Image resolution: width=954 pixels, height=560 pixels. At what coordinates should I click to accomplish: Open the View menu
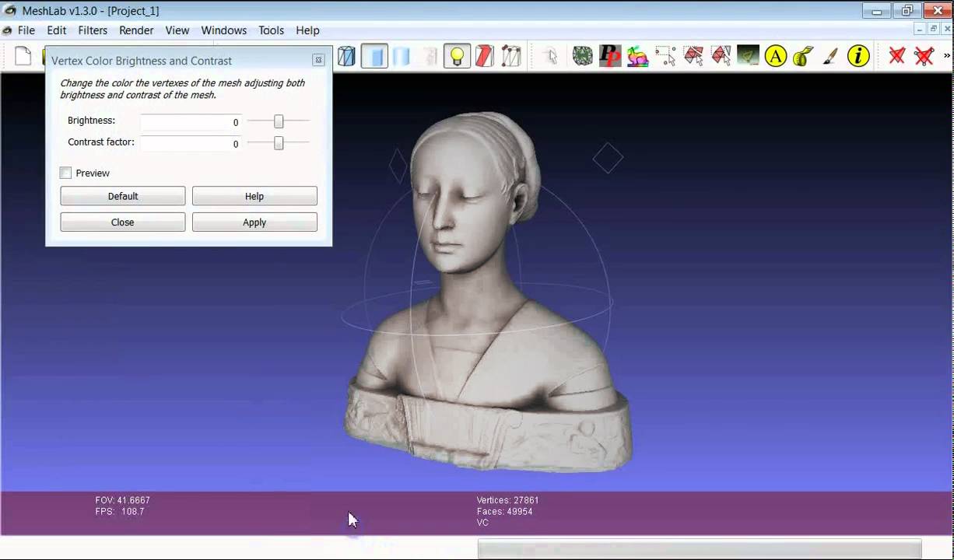pyautogui.click(x=177, y=30)
